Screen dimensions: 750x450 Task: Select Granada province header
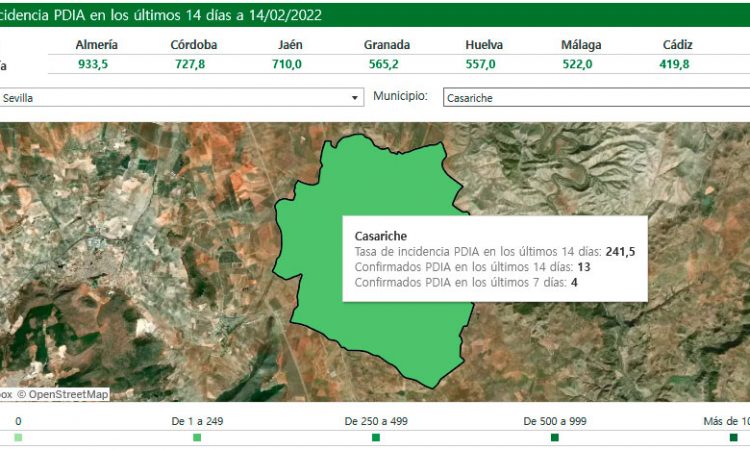(387, 46)
